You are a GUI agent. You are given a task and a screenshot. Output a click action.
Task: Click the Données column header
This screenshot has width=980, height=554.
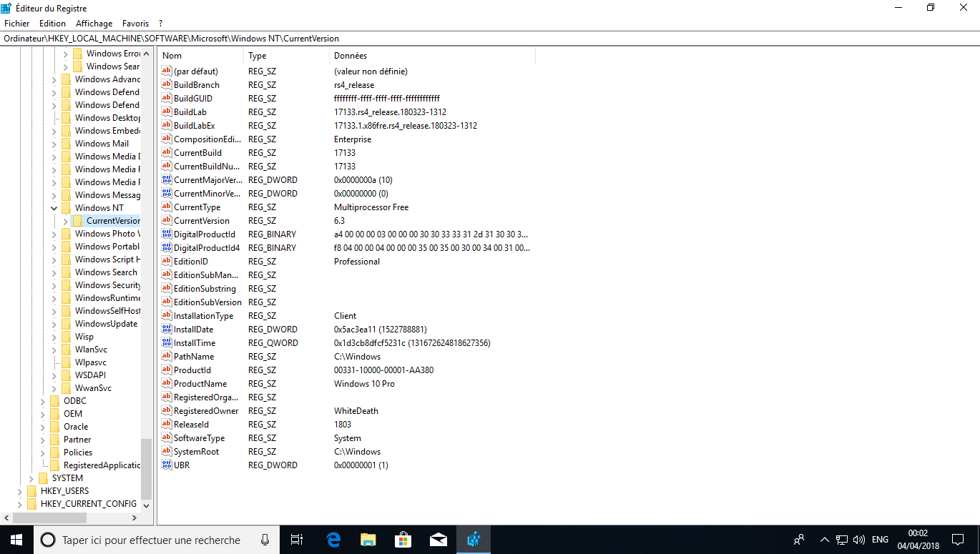[432, 56]
